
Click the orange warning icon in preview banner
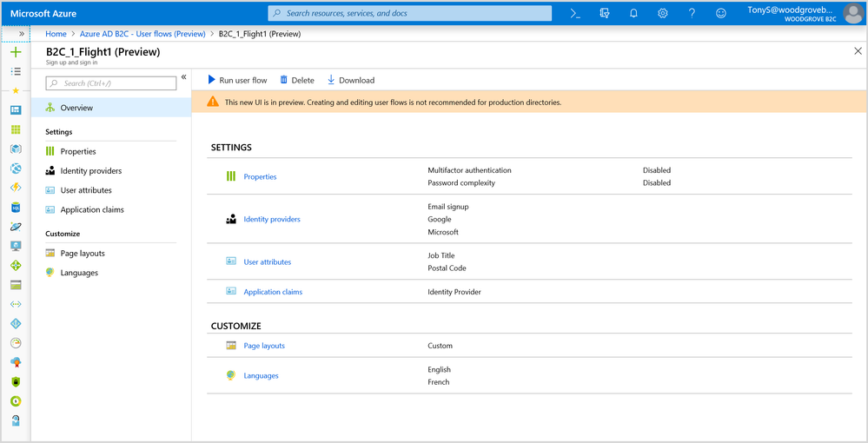coord(213,102)
